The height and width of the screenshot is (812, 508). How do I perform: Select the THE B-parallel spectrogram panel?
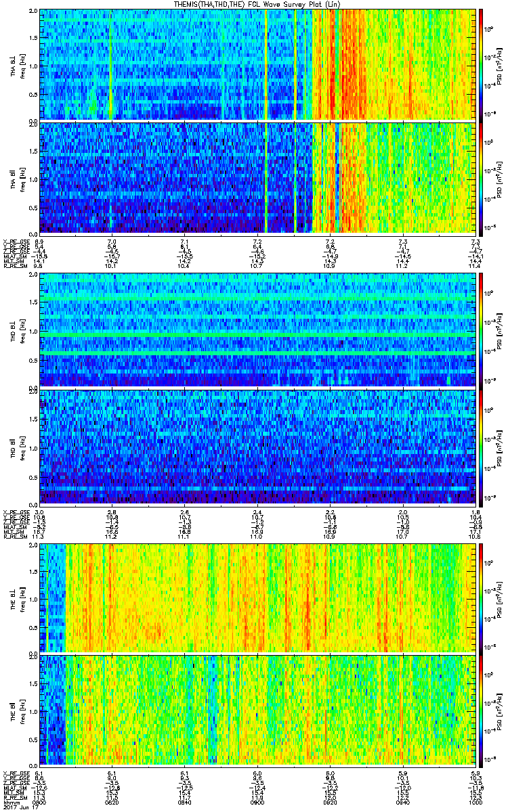(257, 710)
